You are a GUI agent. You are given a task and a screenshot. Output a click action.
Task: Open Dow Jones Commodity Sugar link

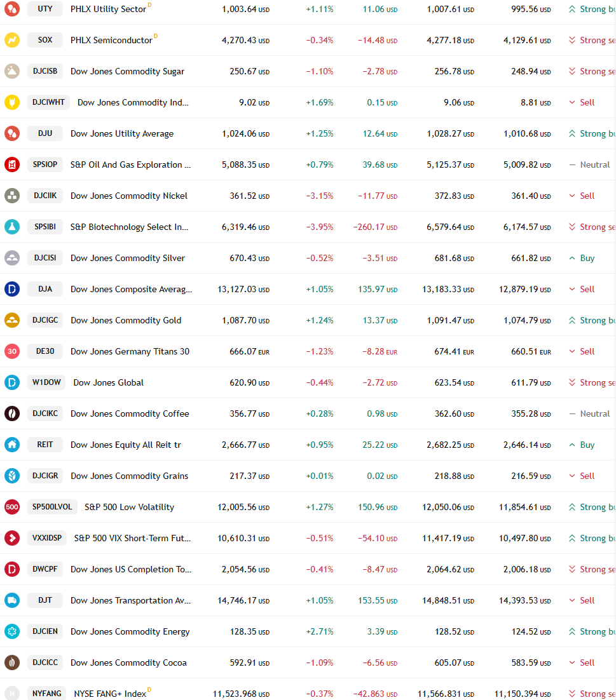(x=127, y=71)
